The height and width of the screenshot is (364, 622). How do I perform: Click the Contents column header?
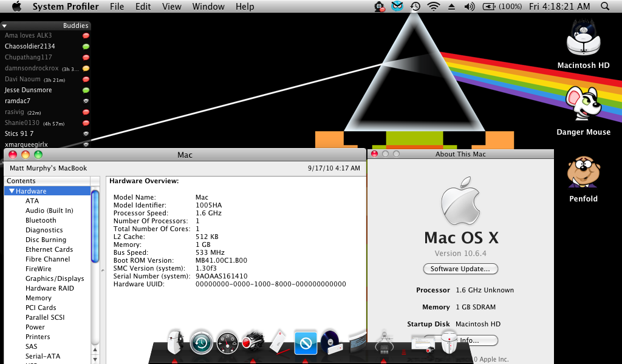(47, 181)
